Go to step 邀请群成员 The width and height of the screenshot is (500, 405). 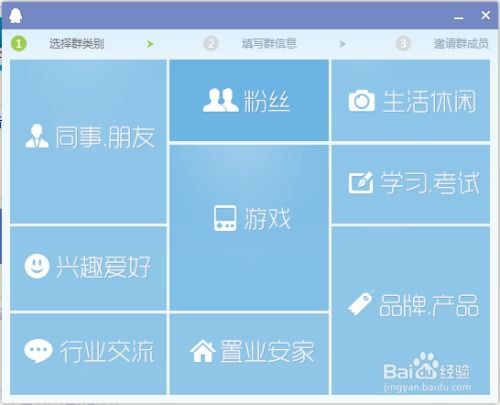point(461,44)
